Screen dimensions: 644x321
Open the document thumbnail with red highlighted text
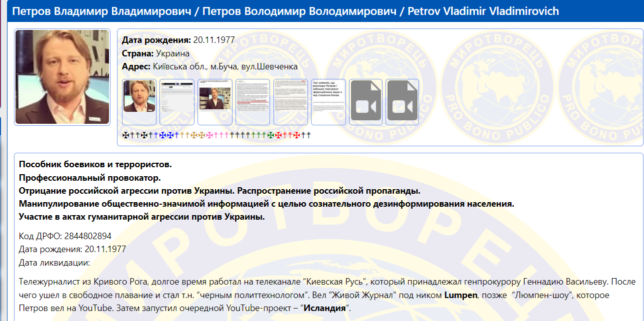[252, 100]
